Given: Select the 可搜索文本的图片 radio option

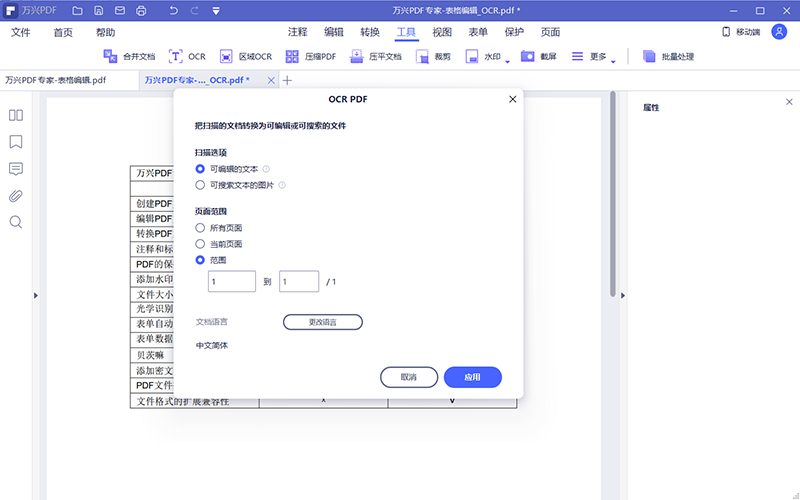Looking at the screenshot, I should (200, 185).
